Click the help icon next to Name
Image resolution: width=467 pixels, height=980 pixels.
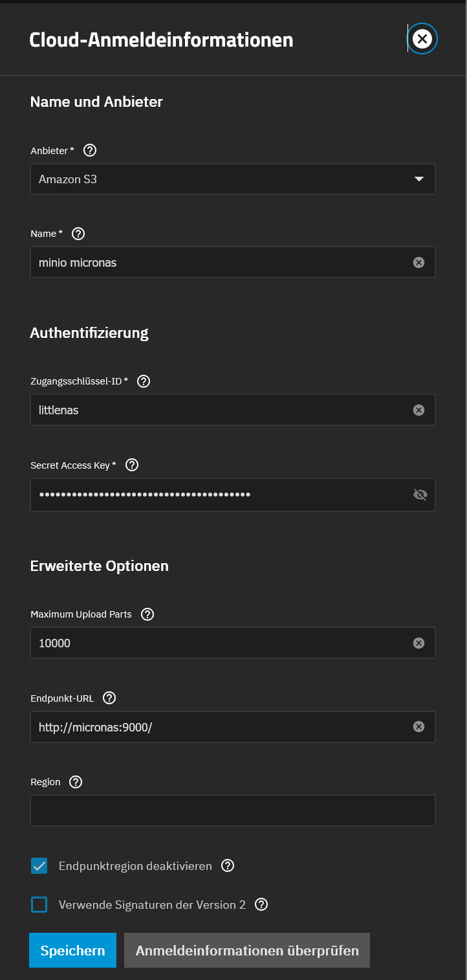click(x=78, y=234)
